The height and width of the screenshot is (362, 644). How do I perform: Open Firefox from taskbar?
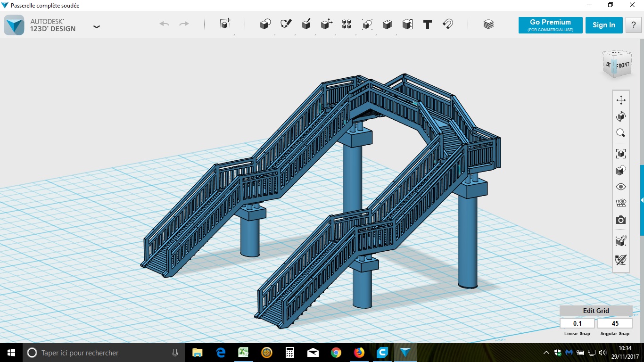click(x=359, y=353)
